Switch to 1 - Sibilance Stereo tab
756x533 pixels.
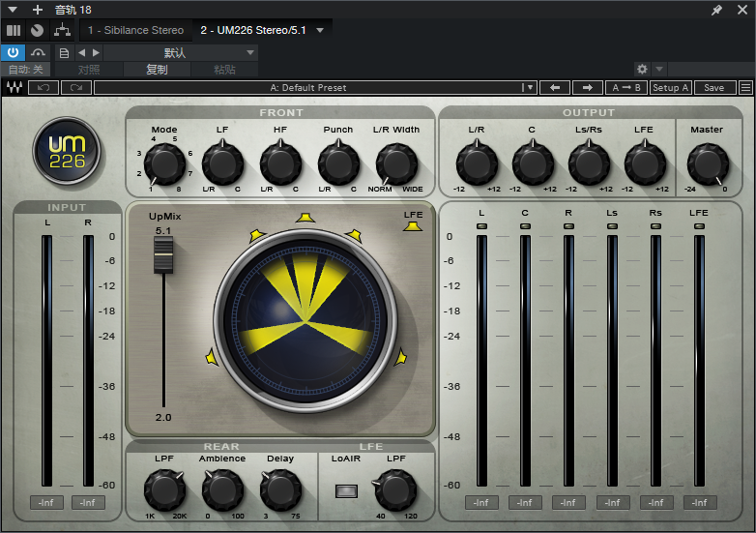pyautogui.click(x=135, y=30)
